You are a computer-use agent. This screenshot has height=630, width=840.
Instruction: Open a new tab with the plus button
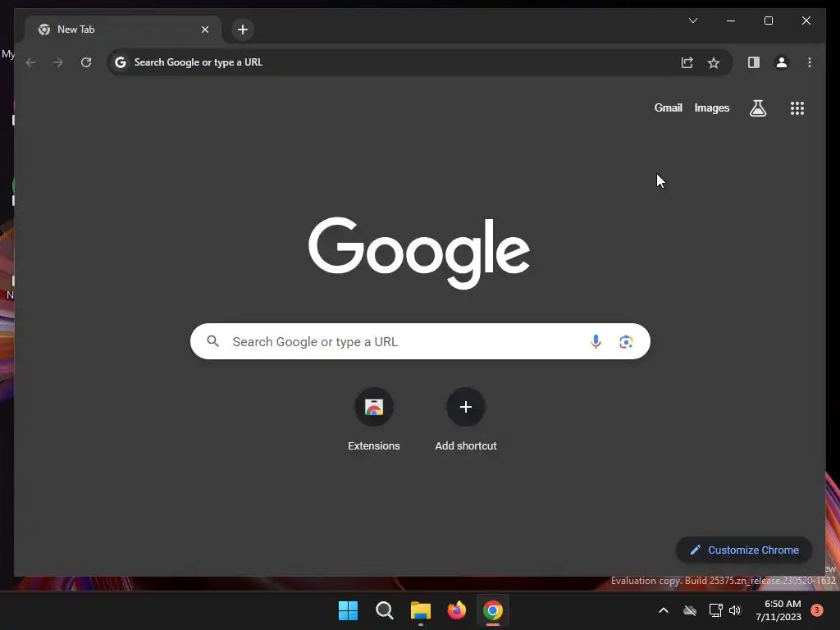point(243,30)
